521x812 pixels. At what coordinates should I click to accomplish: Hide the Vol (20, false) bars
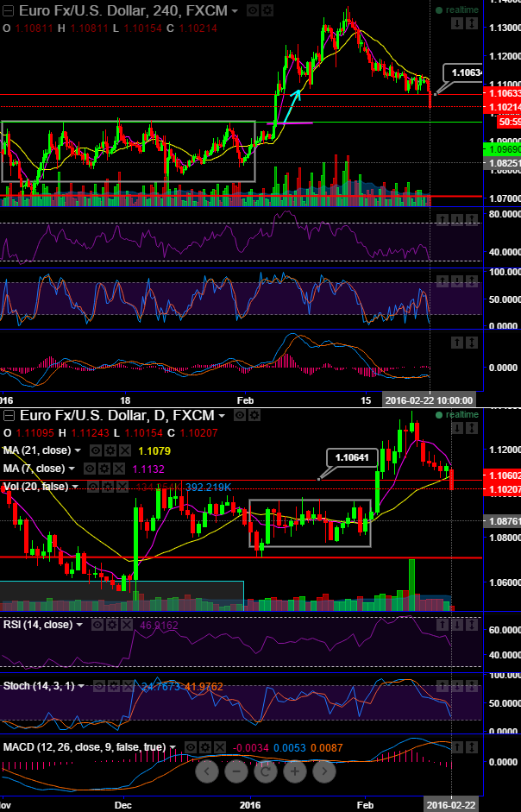(x=94, y=487)
